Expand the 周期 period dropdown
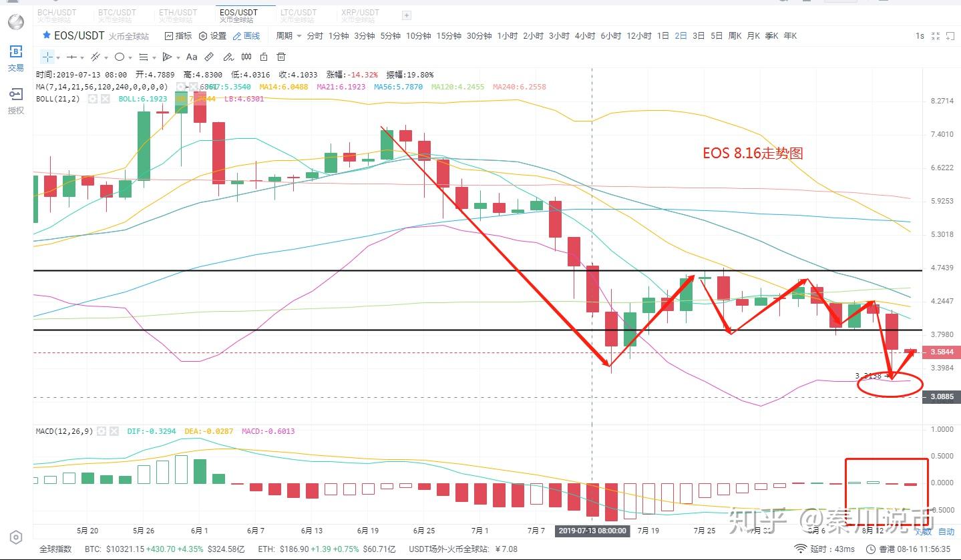This screenshot has width=961, height=560. pyautogui.click(x=289, y=36)
